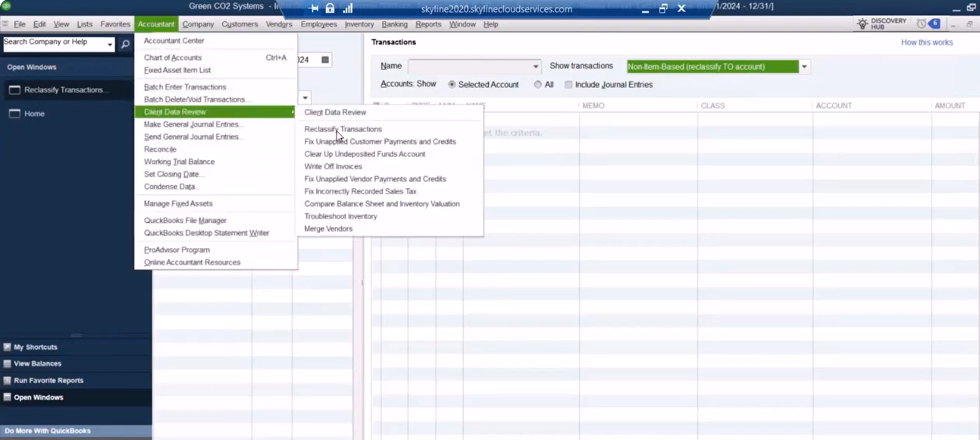Switch to Home in Open Windows list
The width and height of the screenshot is (980, 440).
pyautogui.click(x=34, y=114)
